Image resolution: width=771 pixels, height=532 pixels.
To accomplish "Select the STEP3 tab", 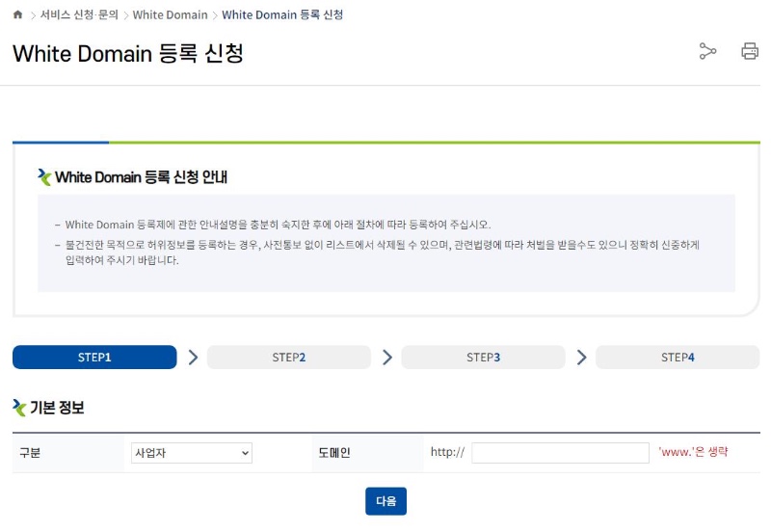I will [483, 358].
